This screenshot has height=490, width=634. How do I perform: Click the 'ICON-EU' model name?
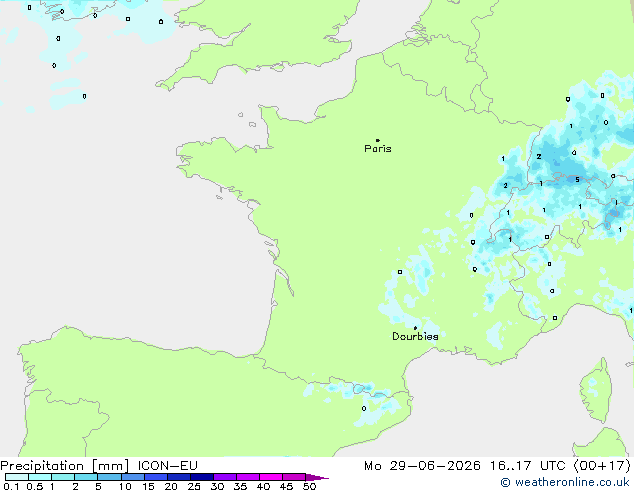pyautogui.click(x=167, y=466)
